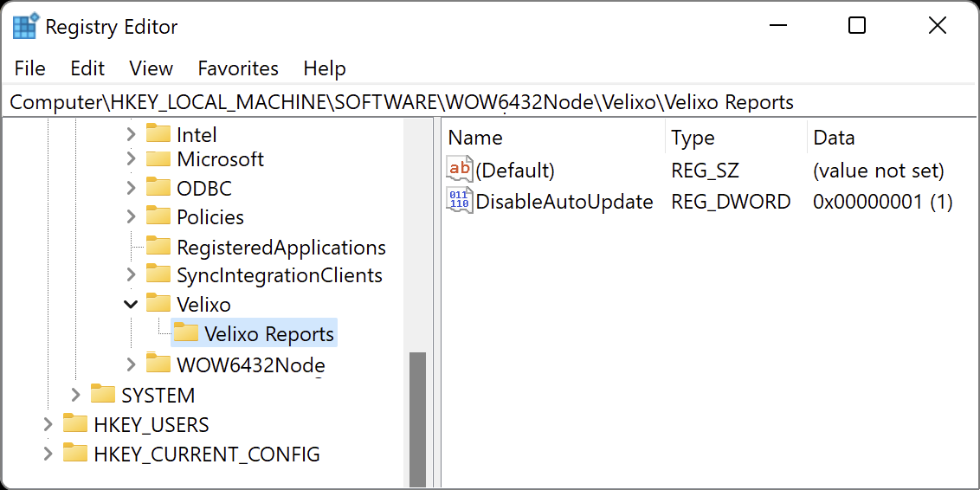980x490 pixels.
Task: Click the REG_SZ type cell
Action: [x=706, y=170]
